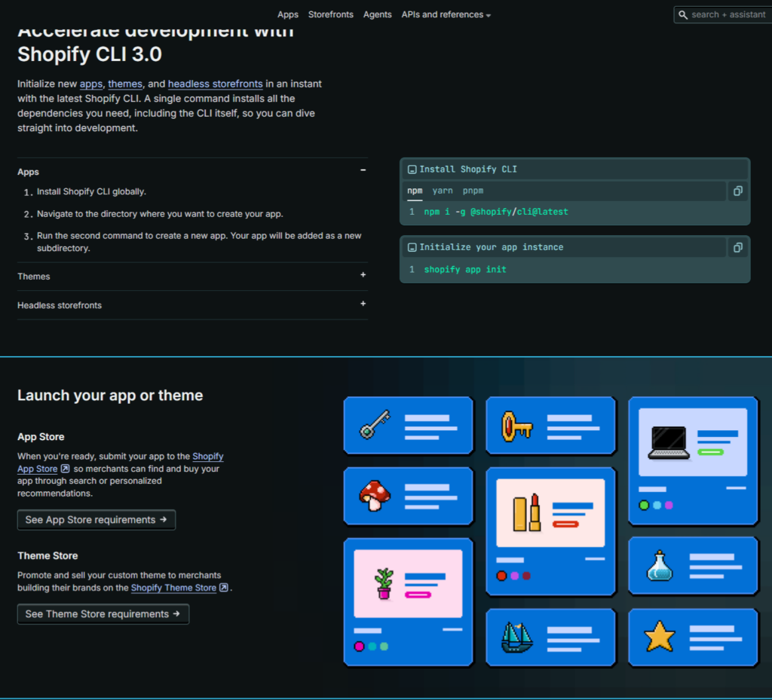The image size is (772, 700).
Task: Click the 'Theme Store' subheading
Action: point(47,556)
